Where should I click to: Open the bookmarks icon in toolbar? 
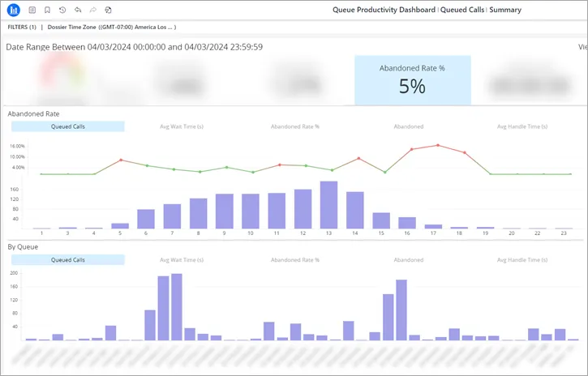click(x=47, y=10)
